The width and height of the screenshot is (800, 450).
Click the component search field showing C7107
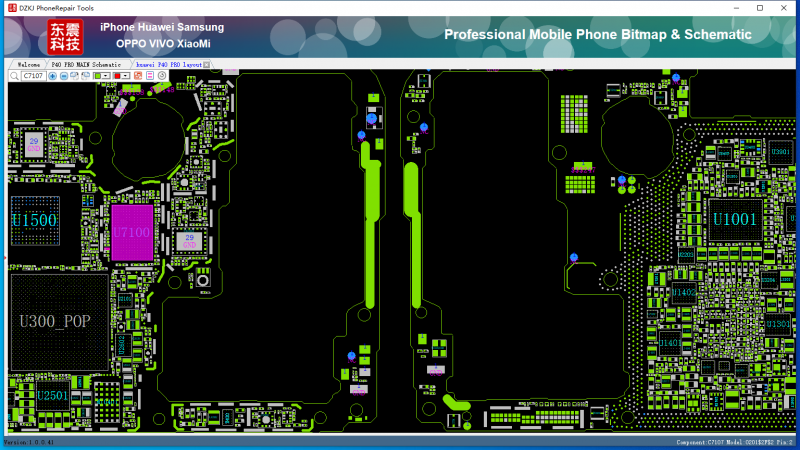(34, 76)
